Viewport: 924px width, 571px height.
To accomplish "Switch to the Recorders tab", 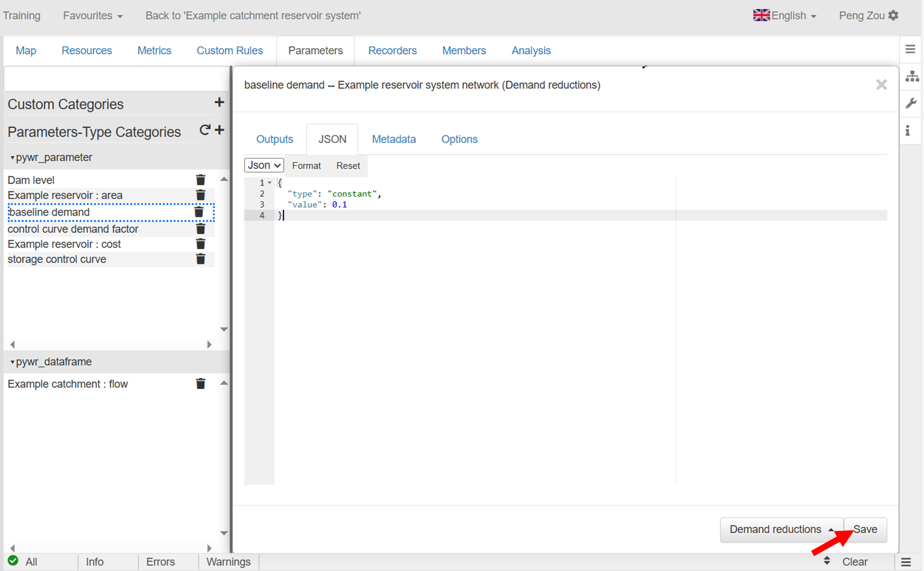I will coord(392,51).
